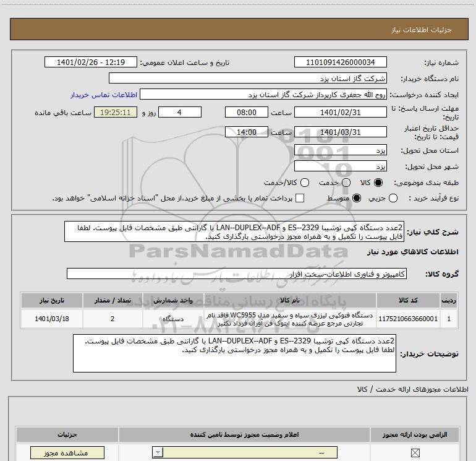Click the need date cell 1401/03/18
Image resolution: width=476 pixels, height=461 pixels.
tap(52, 319)
